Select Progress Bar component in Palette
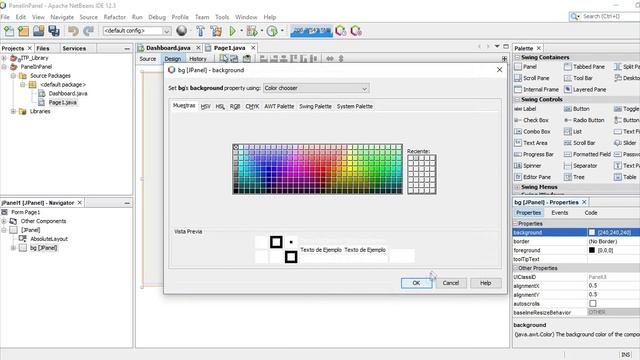This screenshot has height=360, width=640. (534, 155)
